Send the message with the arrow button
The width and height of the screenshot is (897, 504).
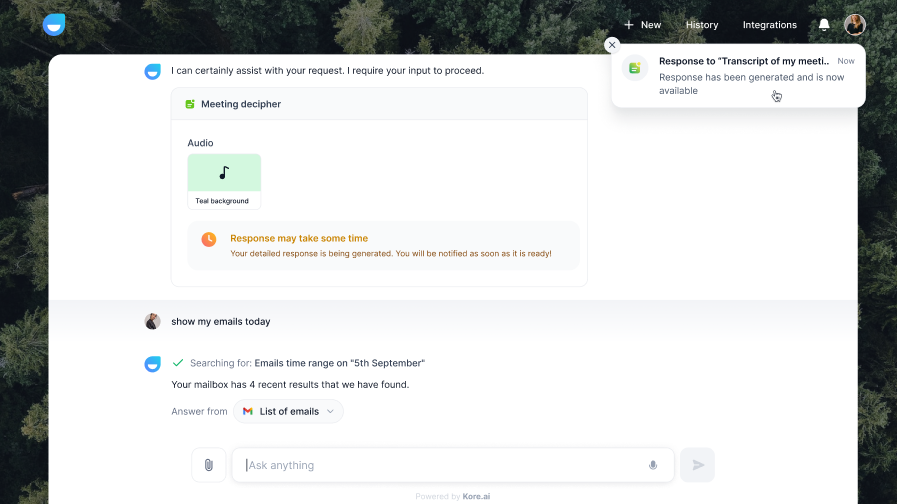click(x=697, y=465)
